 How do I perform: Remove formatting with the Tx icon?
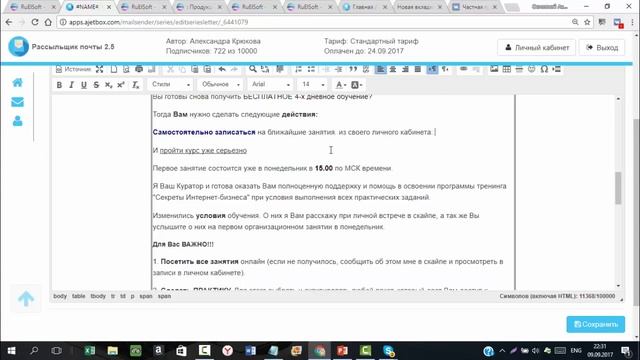coord(136,85)
